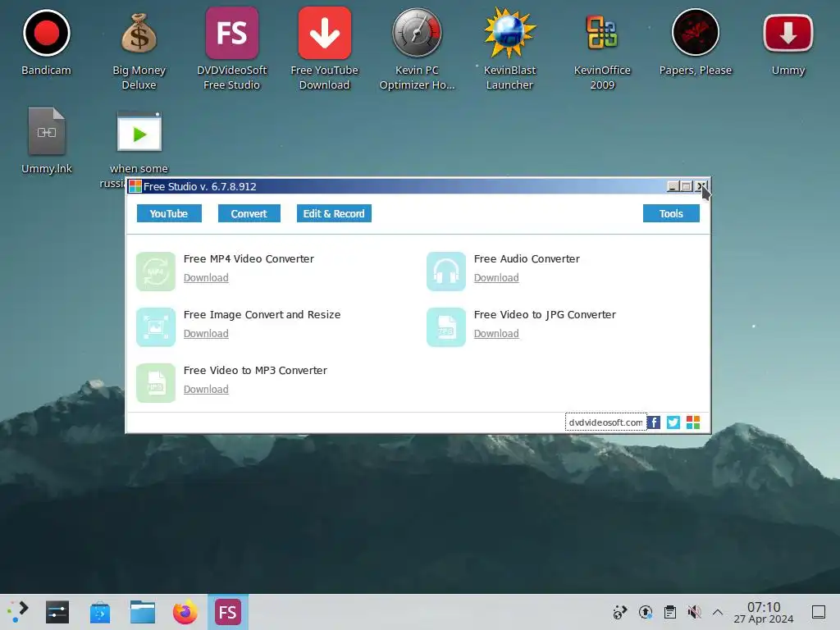Switch to the YouTube category
Viewport: 840px width, 630px height.
[169, 213]
